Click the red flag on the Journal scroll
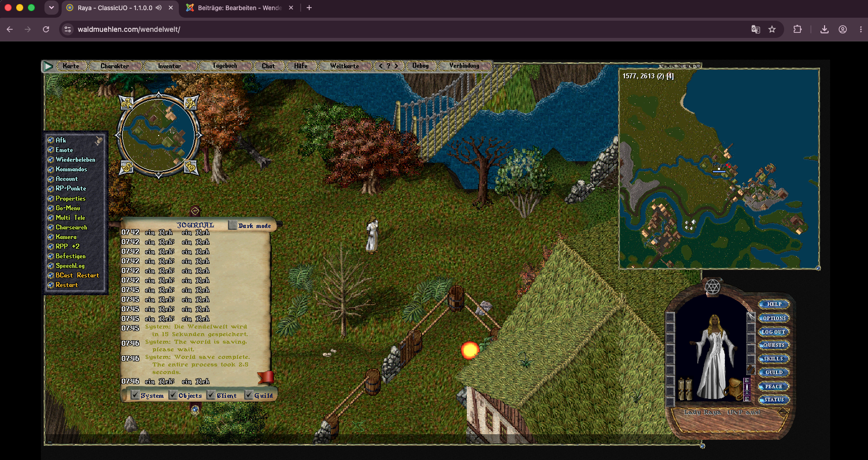 [x=266, y=377]
